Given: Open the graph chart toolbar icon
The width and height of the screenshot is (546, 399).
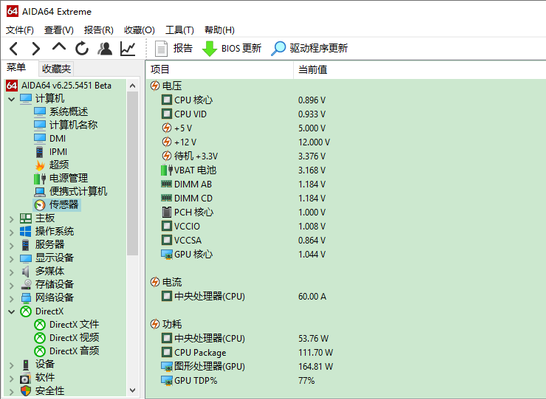Looking at the screenshot, I should pos(128,49).
